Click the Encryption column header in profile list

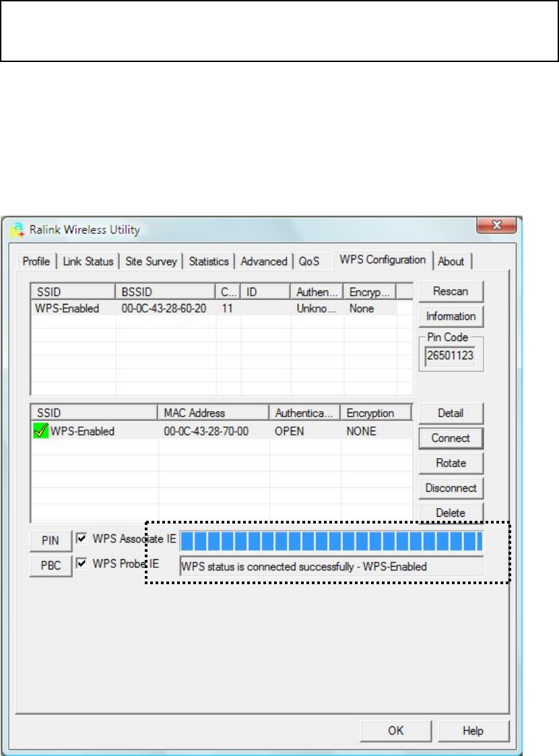376,413
